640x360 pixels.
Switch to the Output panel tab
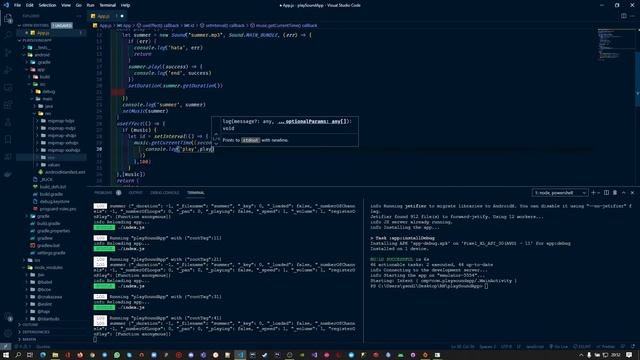click(136, 193)
